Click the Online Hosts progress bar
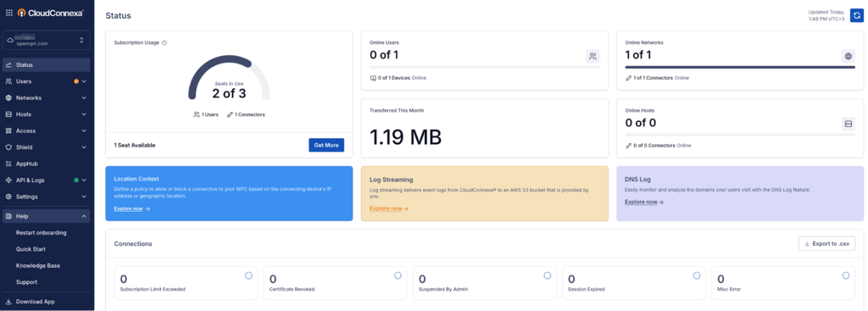Screen dimensions: 868x311 click(x=740, y=135)
